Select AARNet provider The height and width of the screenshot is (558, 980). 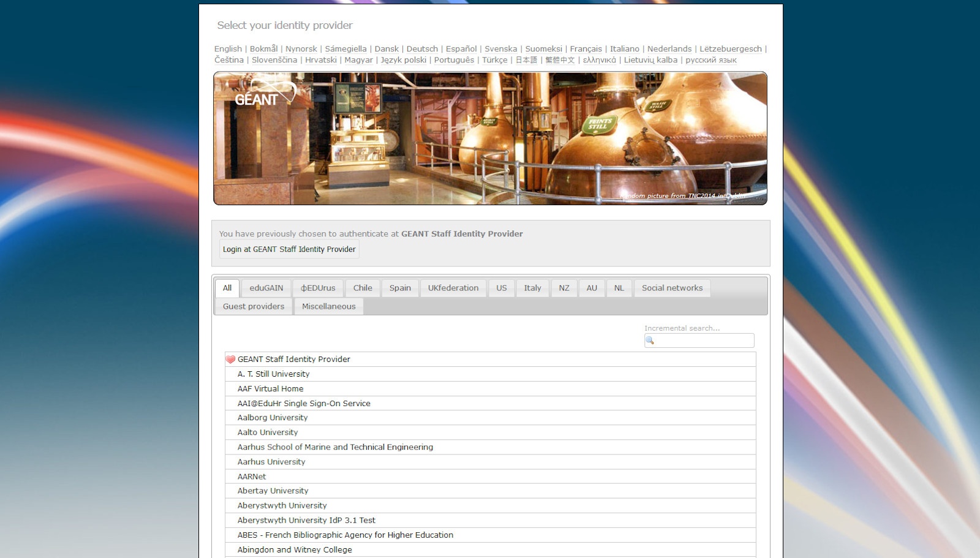click(x=490, y=477)
